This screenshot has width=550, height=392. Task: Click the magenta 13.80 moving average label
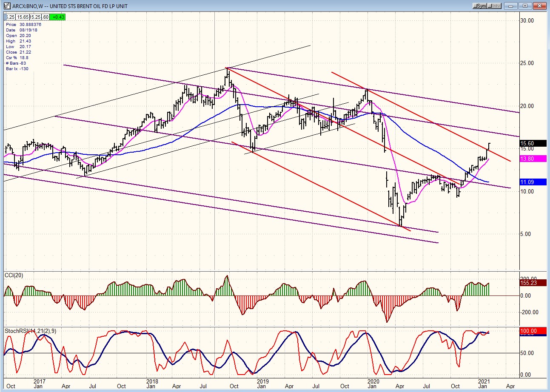(x=533, y=158)
